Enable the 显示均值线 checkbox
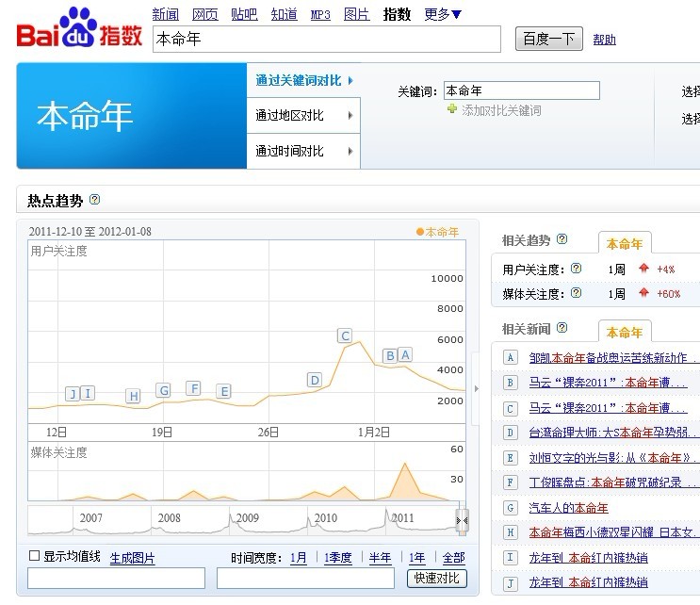The width and height of the screenshot is (700, 605). tap(35, 556)
